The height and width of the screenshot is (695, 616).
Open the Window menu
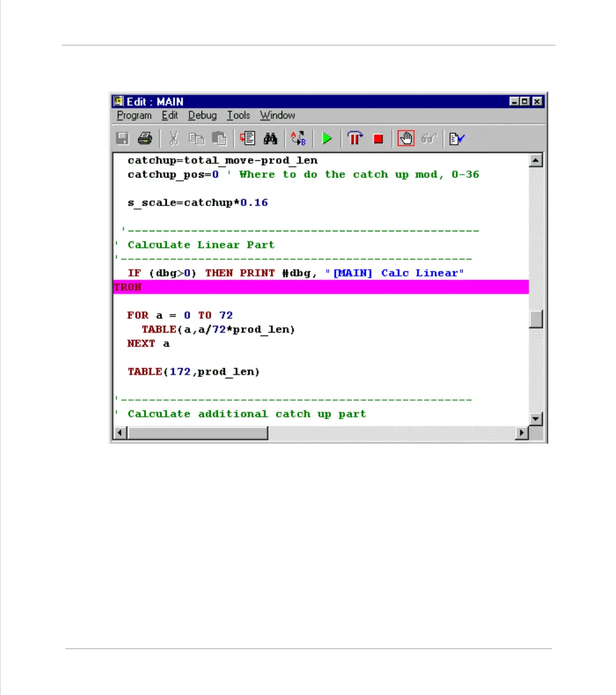tap(278, 116)
